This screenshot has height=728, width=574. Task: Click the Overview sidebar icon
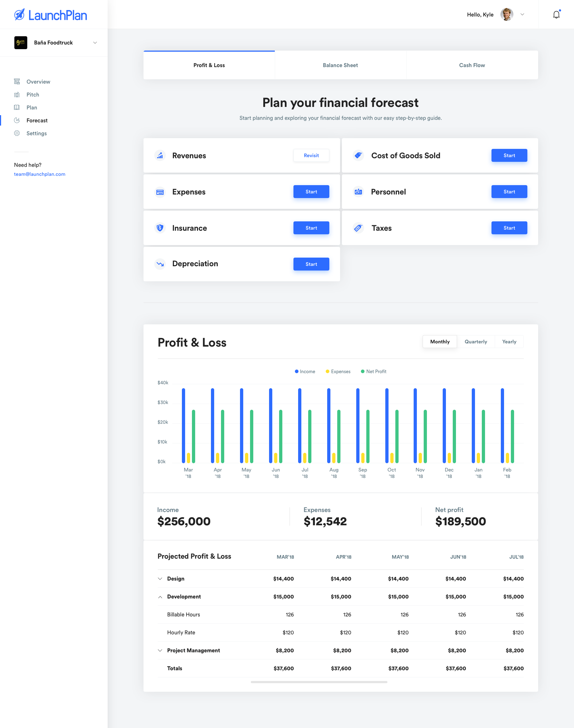click(17, 82)
